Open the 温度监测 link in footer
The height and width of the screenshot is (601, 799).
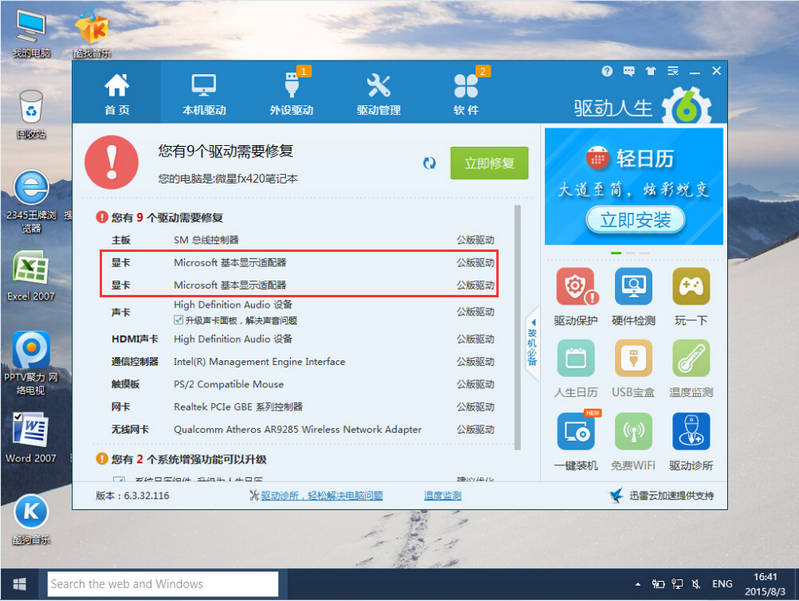tap(442, 495)
